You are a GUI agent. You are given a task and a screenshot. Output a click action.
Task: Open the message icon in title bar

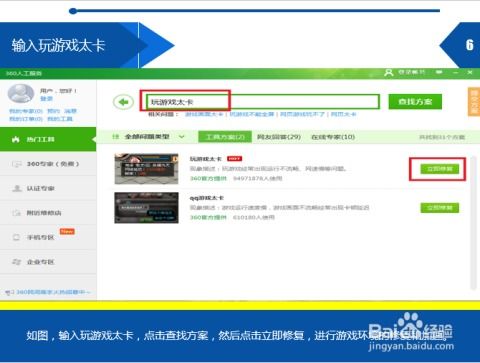click(439, 72)
